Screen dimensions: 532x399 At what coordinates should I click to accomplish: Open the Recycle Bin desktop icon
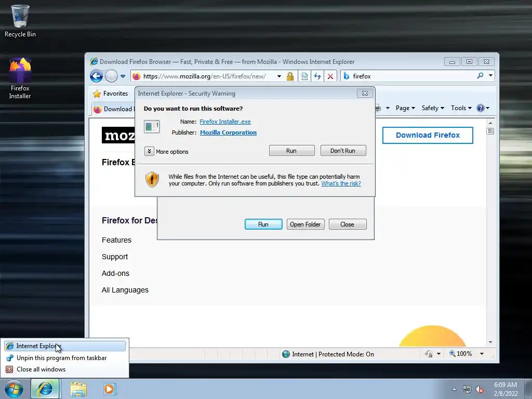pyautogui.click(x=20, y=21)
